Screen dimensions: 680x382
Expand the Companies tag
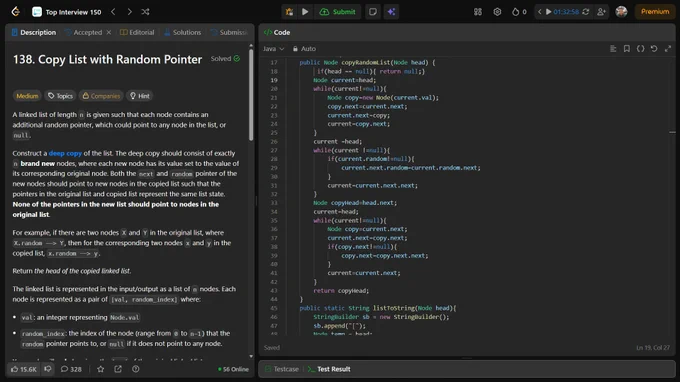click(101, 96)
